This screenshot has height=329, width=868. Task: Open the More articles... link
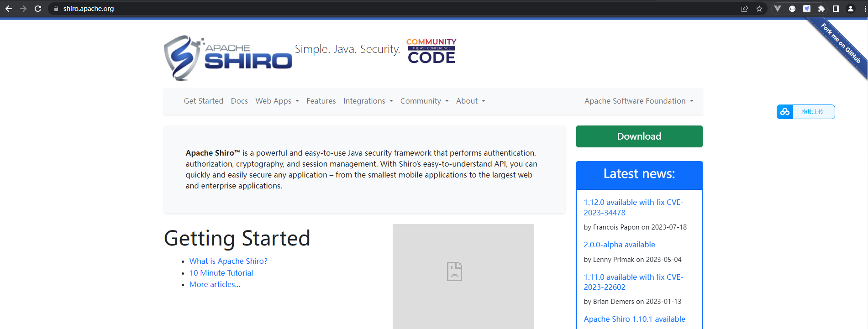click(215, 284)
